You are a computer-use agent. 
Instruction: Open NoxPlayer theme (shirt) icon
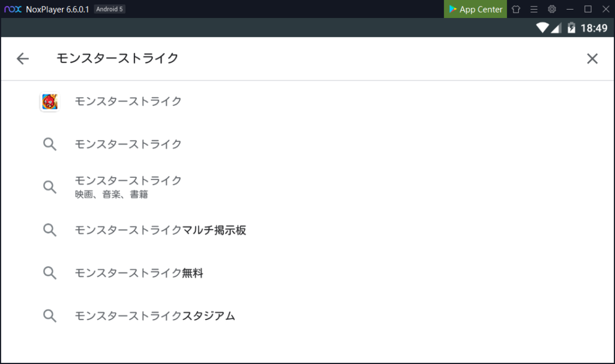coord(516,9)
